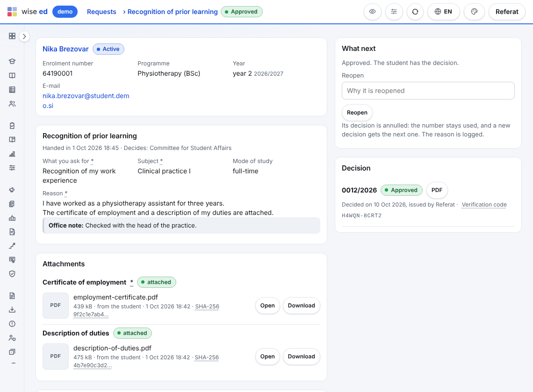Screen dimensions: 533x392
Task: Download employment-certificate.pdf
Action: click(302, 306)
